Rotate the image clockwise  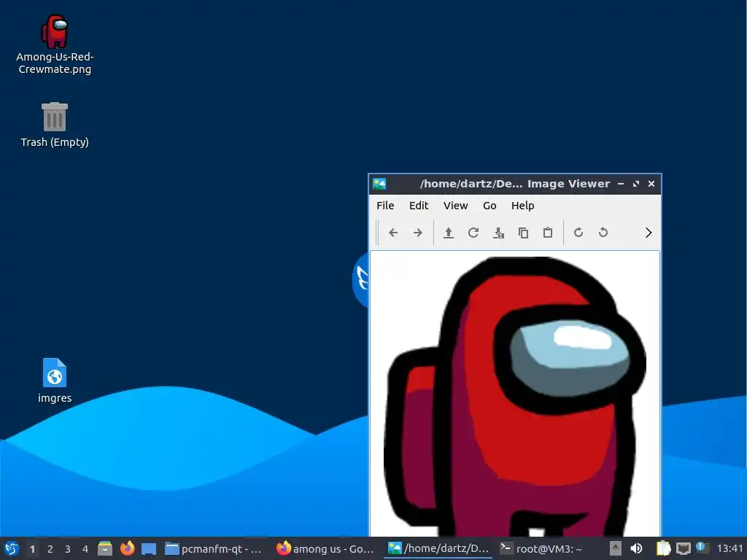pyautogui.click(x=578, y=233)
